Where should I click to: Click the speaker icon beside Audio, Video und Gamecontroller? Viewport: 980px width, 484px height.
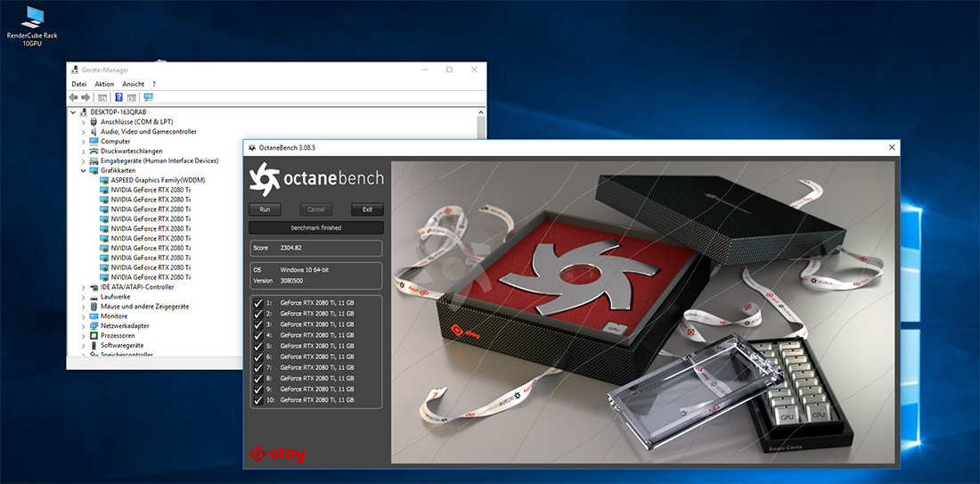94,132
